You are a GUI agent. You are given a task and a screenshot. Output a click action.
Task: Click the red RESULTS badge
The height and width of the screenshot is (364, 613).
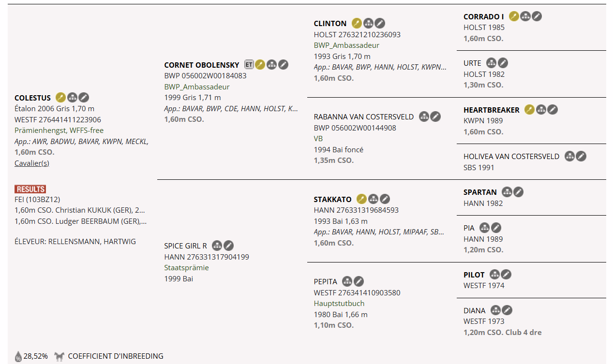click(30, 189)
